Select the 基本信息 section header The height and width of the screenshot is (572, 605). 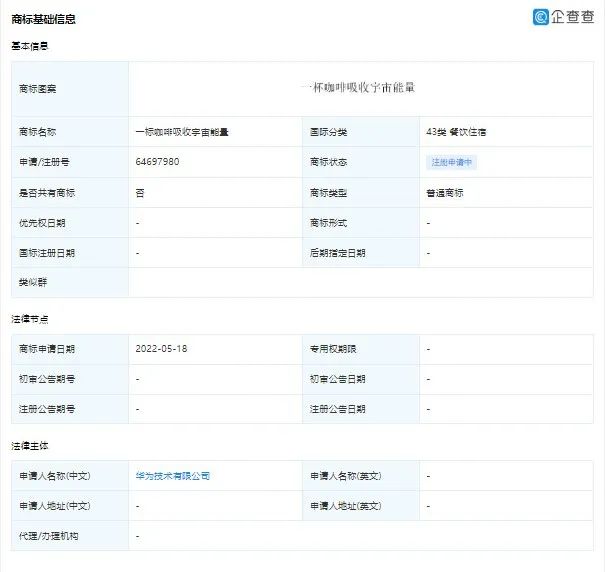coord(30,46)
